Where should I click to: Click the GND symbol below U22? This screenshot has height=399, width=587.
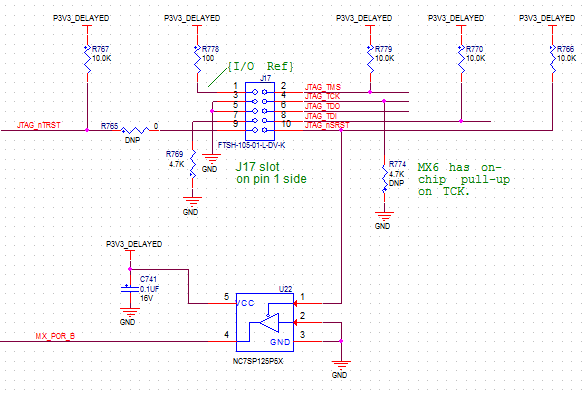pos(341,369)
